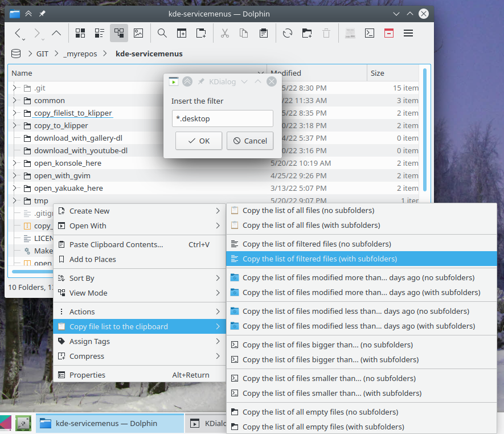Toggle file previews in the toolbar
The width and height of the screenshot is (504, 434).
point(138,33)
